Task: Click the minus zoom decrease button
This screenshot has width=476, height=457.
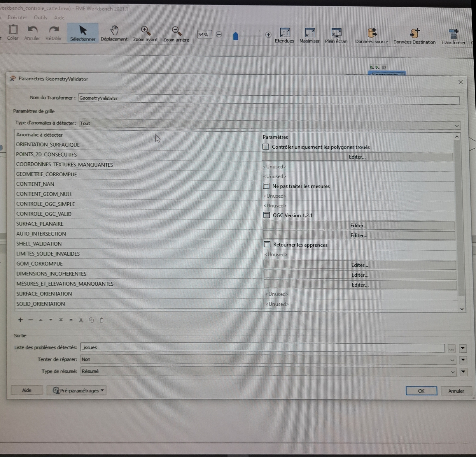Action: click(x=219, y=34)
